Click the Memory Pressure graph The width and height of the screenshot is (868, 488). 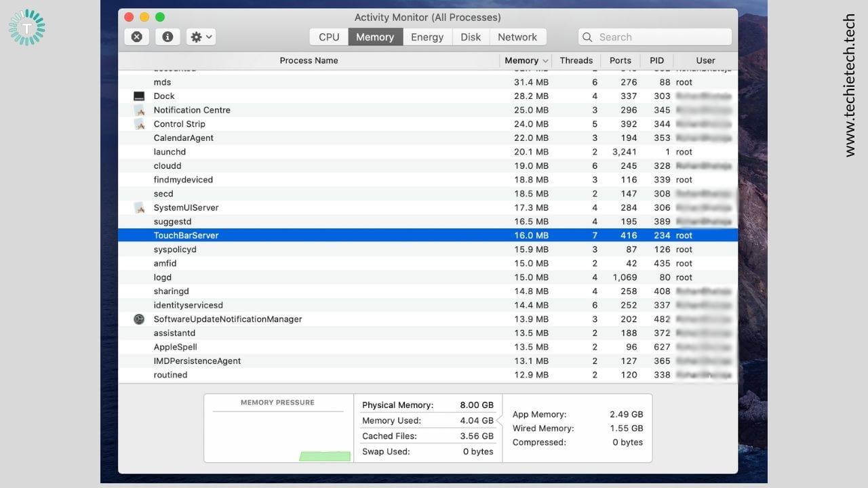pos(278,436)
